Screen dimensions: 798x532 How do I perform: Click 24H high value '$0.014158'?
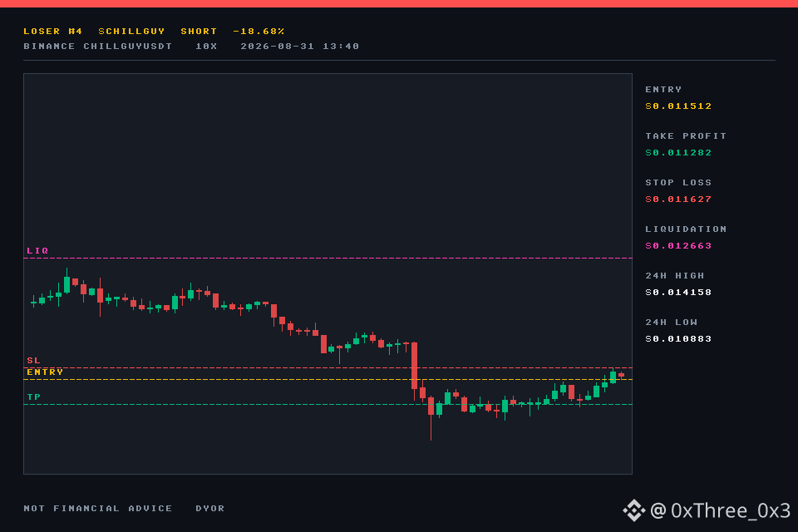tap(678, 293)
